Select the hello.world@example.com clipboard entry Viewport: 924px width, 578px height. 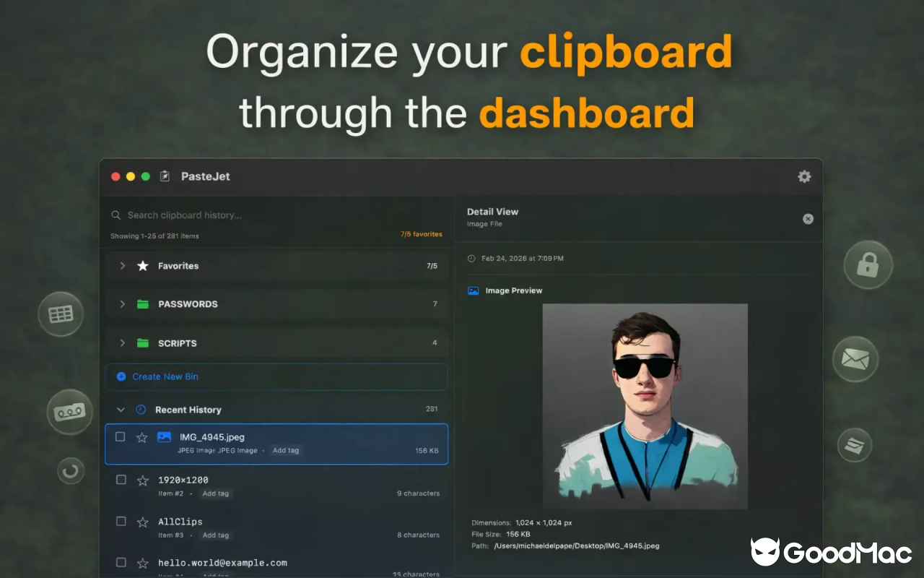coord(222,563)
